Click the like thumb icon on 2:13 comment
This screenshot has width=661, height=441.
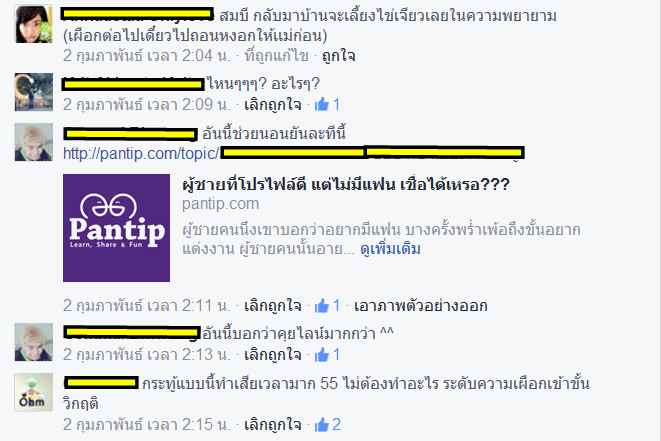pyautogui.click(x=322, y=355)
